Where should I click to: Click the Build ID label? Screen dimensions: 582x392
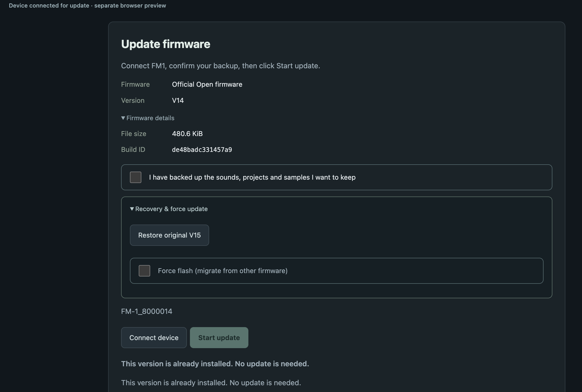[x=133, y=150]
